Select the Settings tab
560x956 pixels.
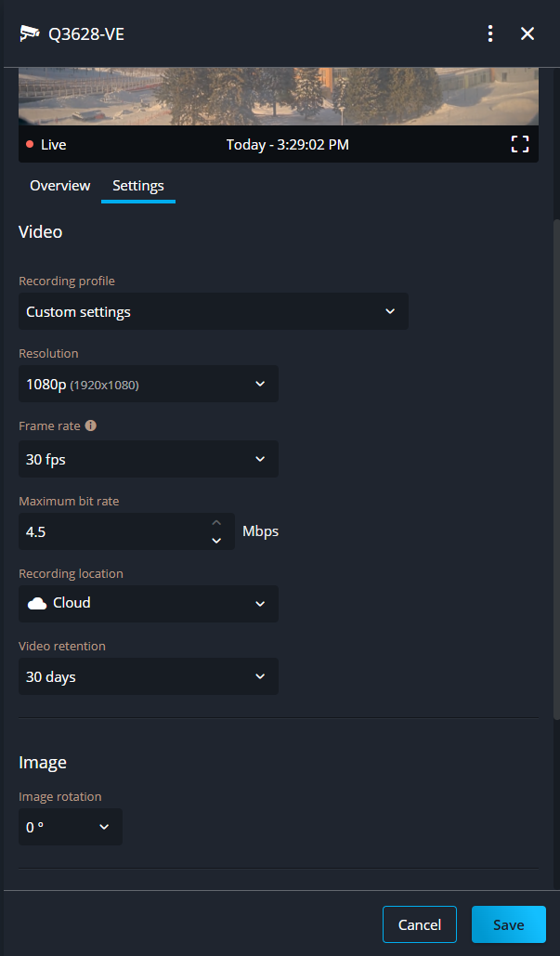[138, 186]
